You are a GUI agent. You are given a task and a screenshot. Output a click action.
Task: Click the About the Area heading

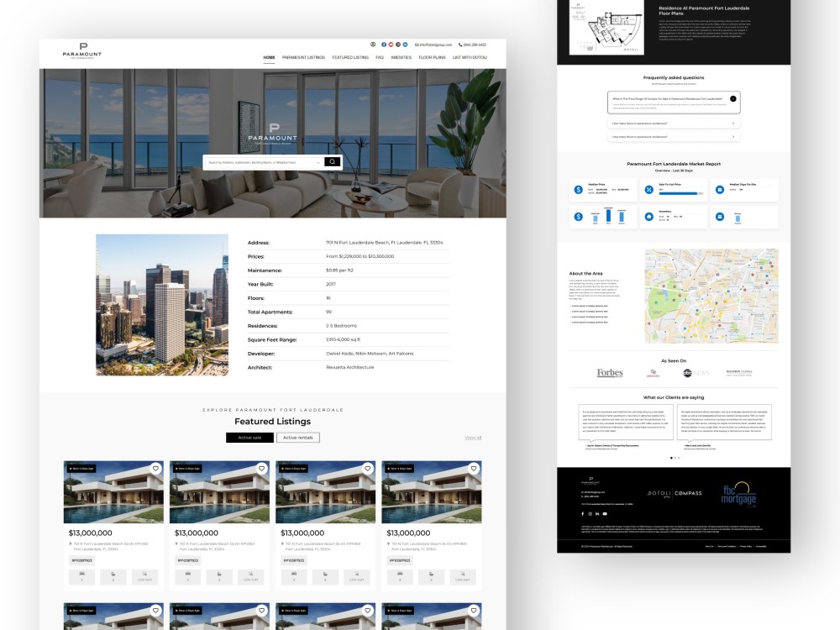(585, 273)
